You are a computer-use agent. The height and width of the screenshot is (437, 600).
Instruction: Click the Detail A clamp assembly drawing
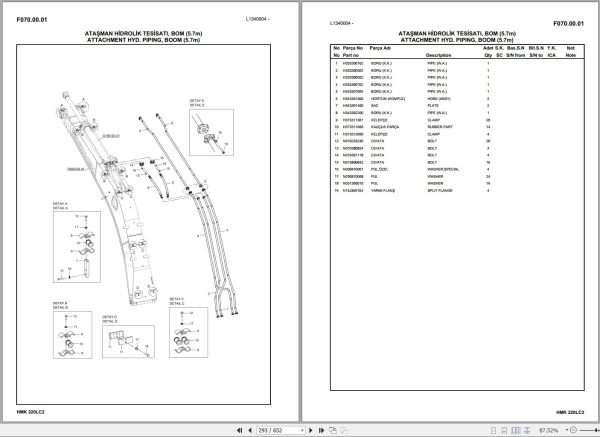point(77,247)
